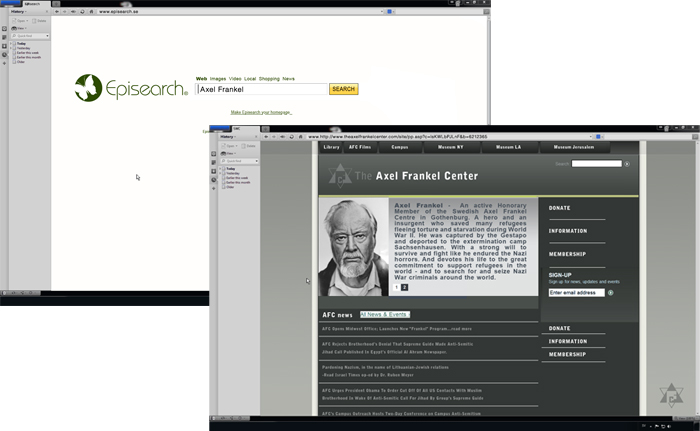The image size is (700, 431).
Task: Open Notes panel icon in Episearch window sidebar
Action: (4, 38)
